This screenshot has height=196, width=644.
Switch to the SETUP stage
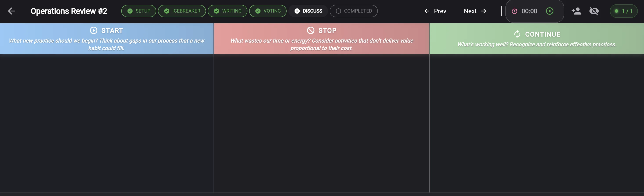point(139,11)
